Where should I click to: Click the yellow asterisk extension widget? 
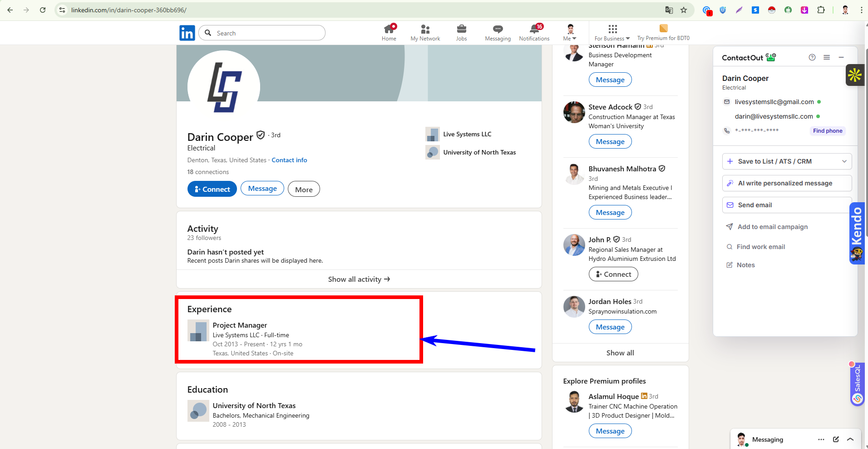coord(855,75)
